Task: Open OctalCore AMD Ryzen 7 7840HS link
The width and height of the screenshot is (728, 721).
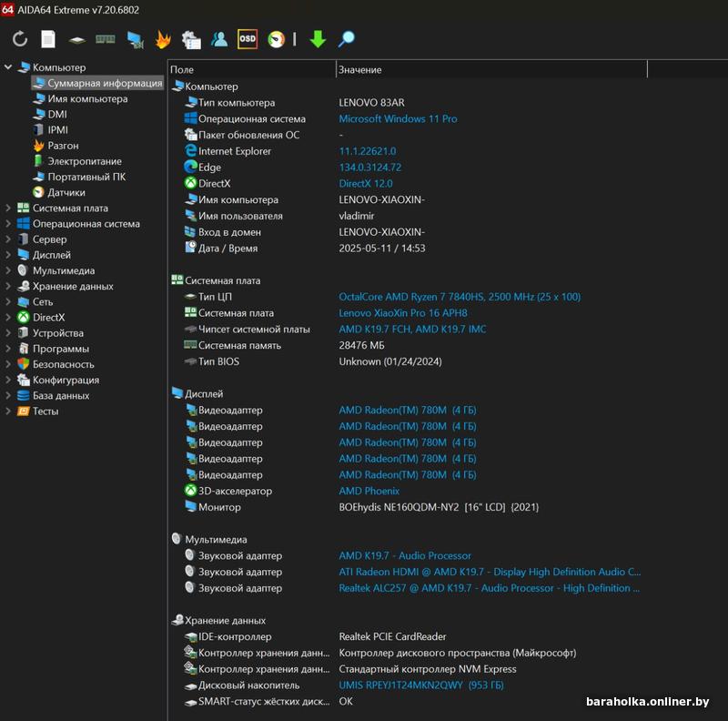Action: coord(460,297)
